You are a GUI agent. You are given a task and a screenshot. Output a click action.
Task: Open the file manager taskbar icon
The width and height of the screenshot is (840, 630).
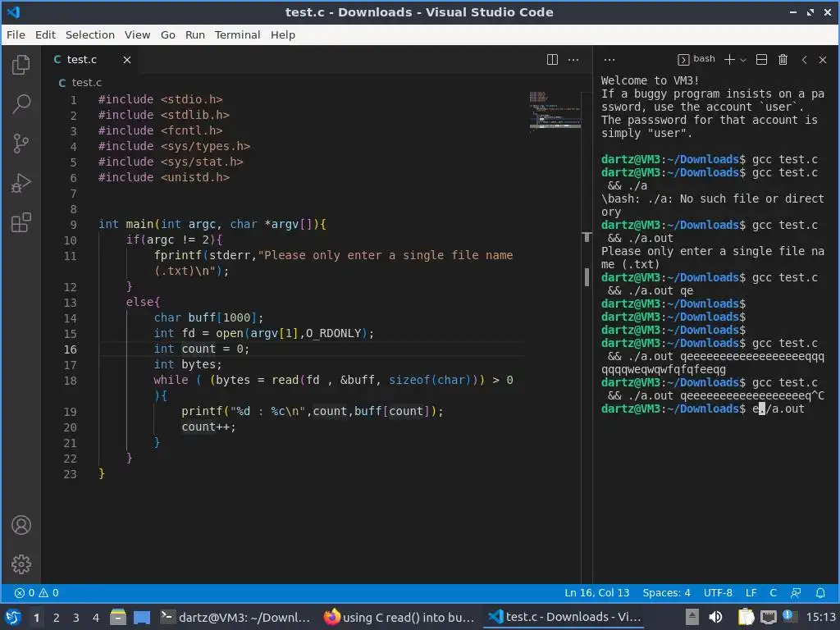pos(118,617)
